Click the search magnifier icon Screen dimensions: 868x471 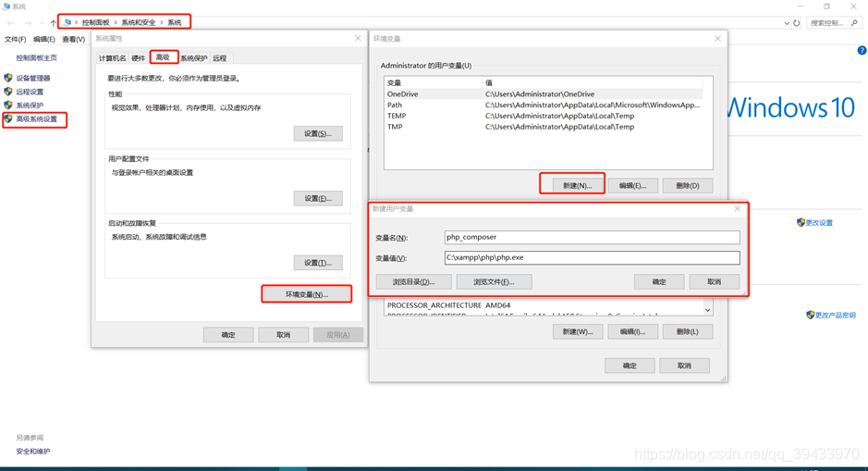click(x=854, y=23)
